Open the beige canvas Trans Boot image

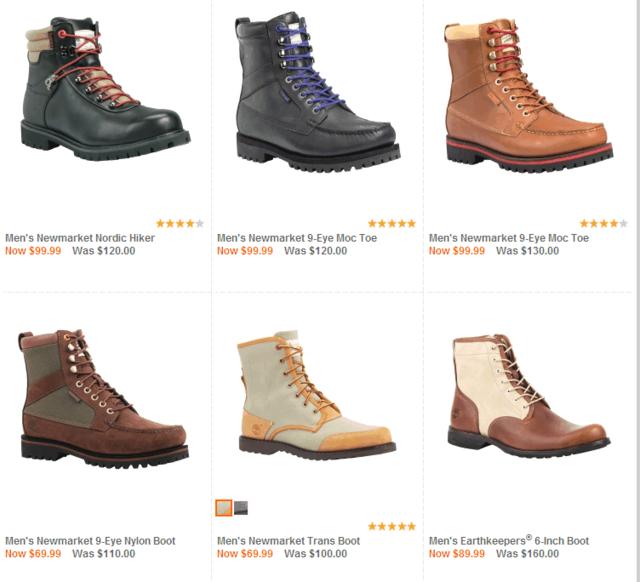316,395
